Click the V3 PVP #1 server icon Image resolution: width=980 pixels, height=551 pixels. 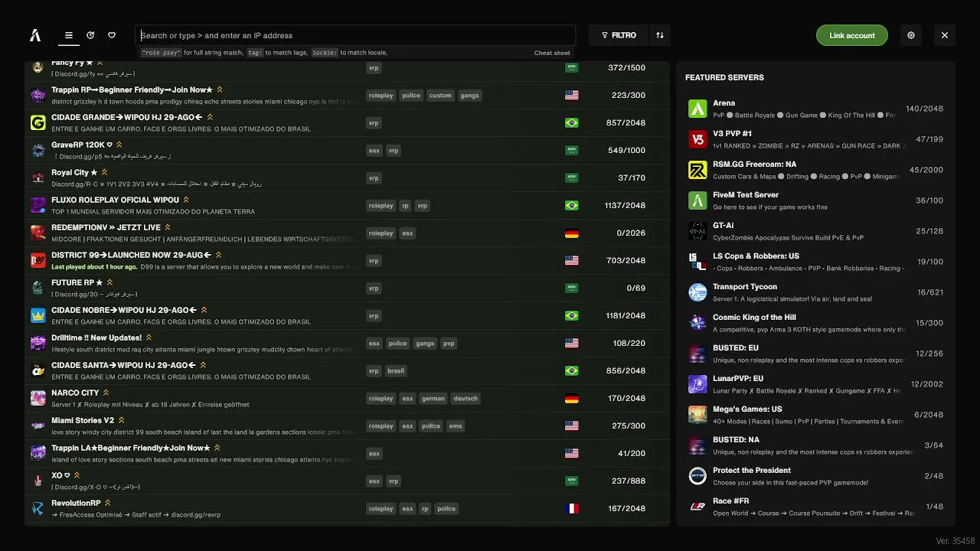pos(697,139)
